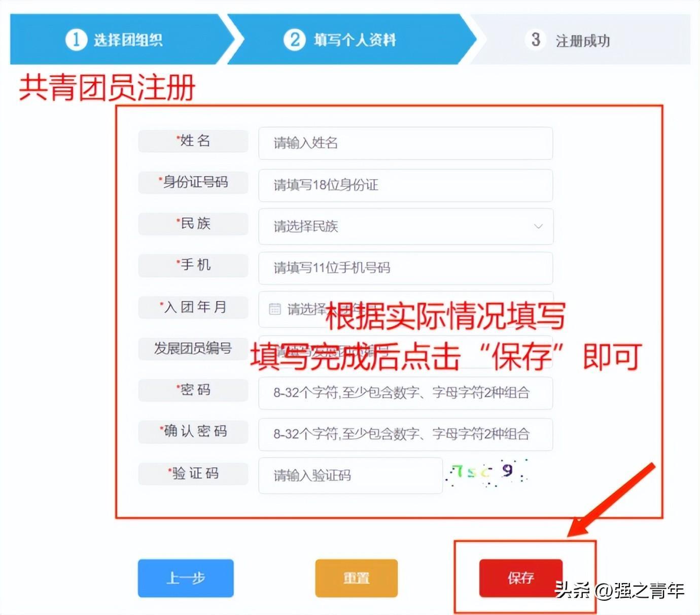The height and width of the screenshot is (615, 700).
Task: Click step 2 circle number icon
Action: coord(294,39)
